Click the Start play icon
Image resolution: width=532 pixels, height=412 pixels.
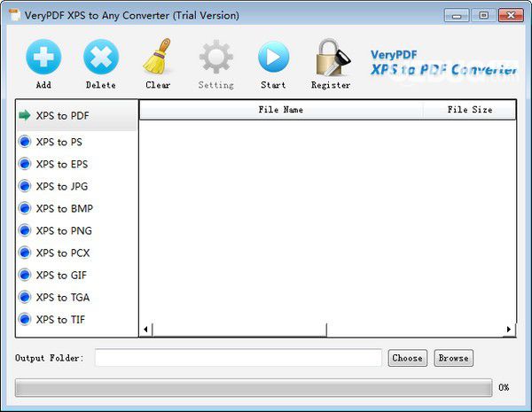(x=273, y=57)
